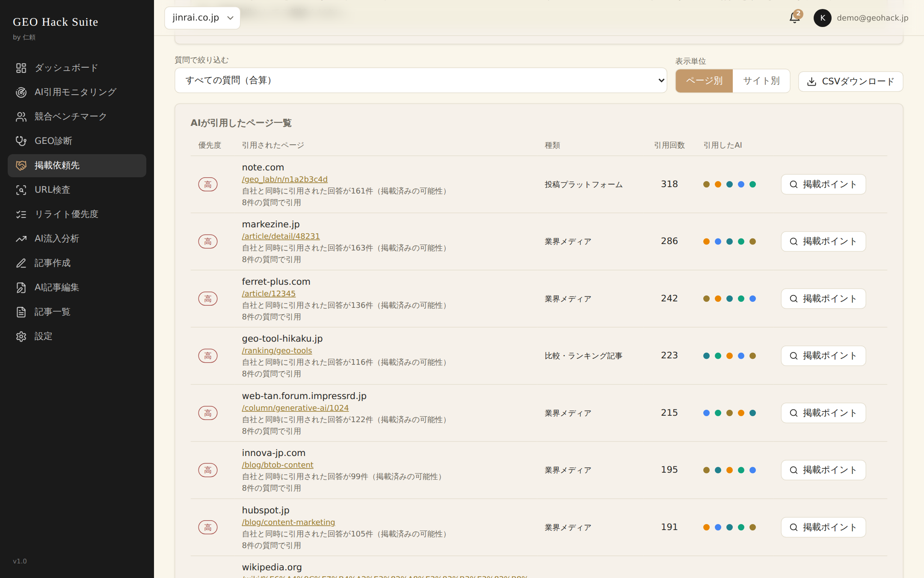Click the GEO Hack Suite logo text

[x=56, y=22]
